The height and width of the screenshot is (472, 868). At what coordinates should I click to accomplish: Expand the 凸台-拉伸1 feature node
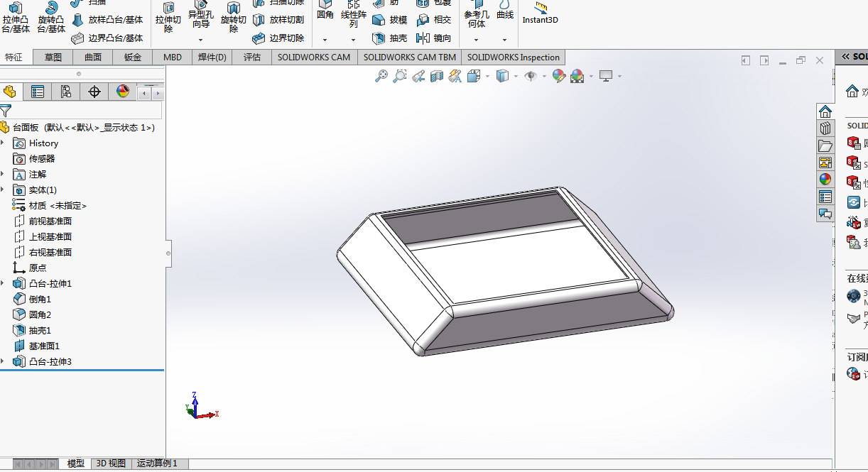tap(3, 284)
